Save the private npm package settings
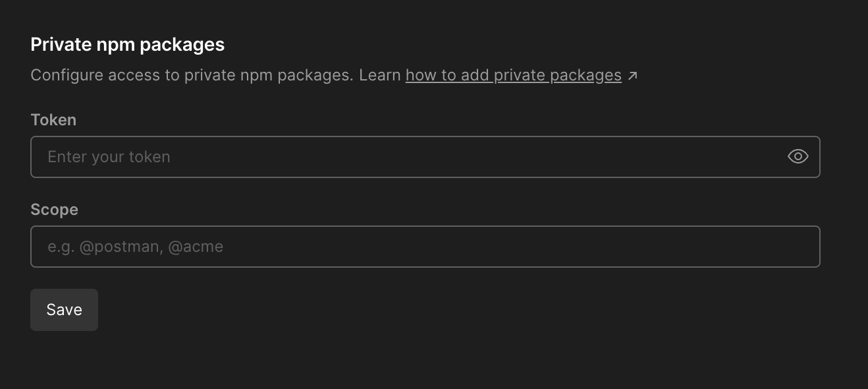 click(x=64, y=310)
